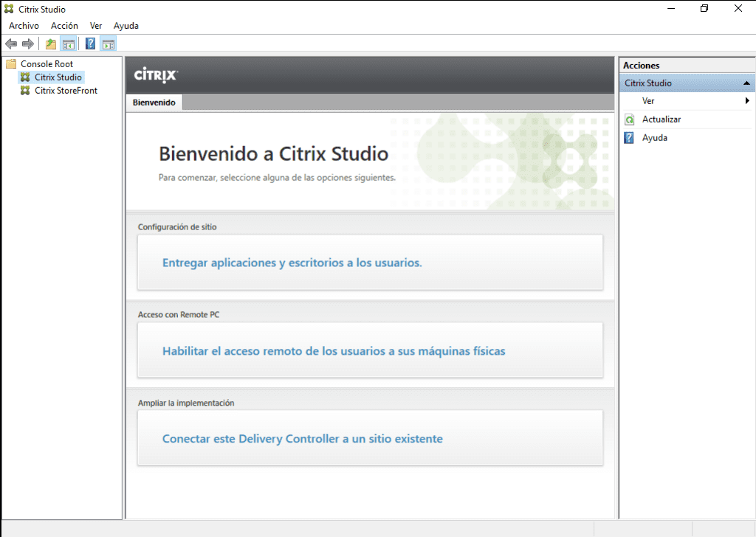Open the Archivo menu
The image size is (756, 537).
[24, 25]
